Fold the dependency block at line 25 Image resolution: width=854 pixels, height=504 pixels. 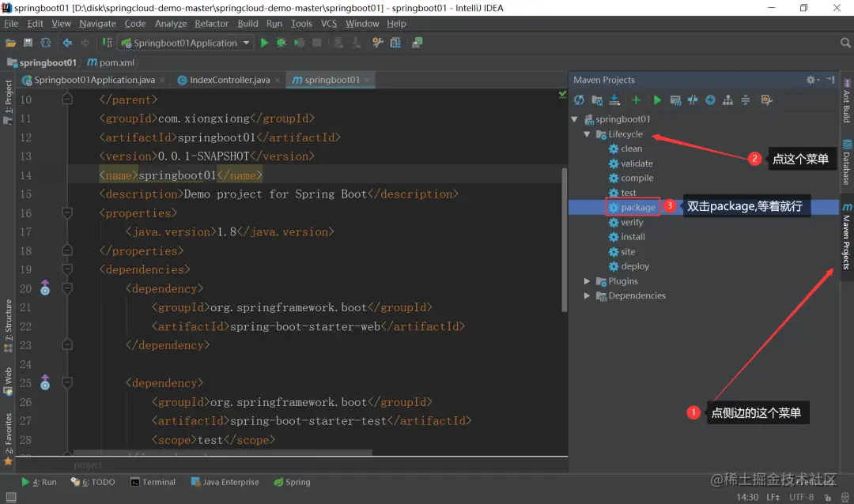coord(67,382)
